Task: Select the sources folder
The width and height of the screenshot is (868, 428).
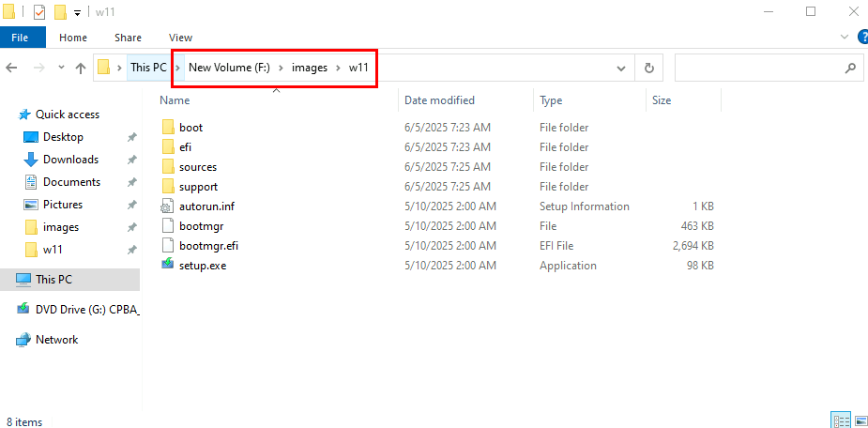Action: 198,167
